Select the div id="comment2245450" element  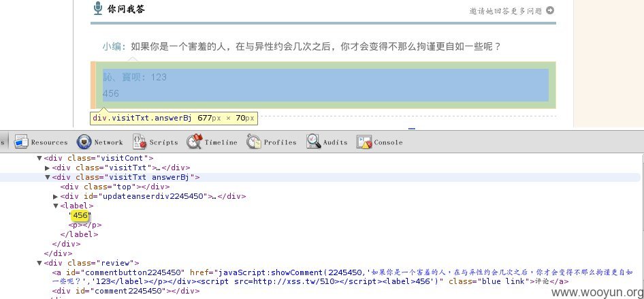pos(126,291)
